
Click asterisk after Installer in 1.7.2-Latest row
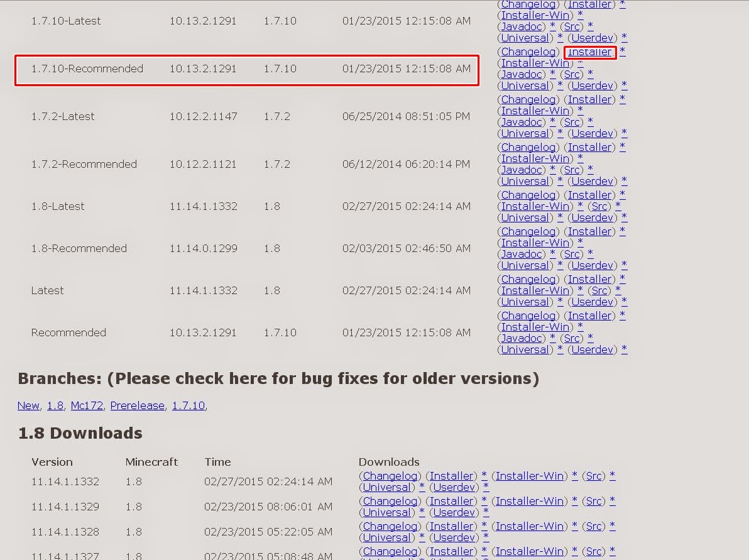coord(623,99)
